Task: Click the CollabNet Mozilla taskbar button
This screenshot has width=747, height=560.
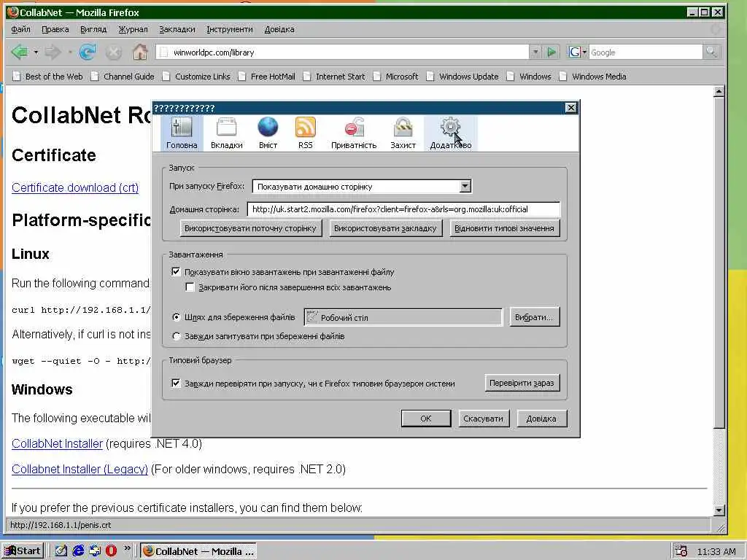Action: click(x=198, y=551)
